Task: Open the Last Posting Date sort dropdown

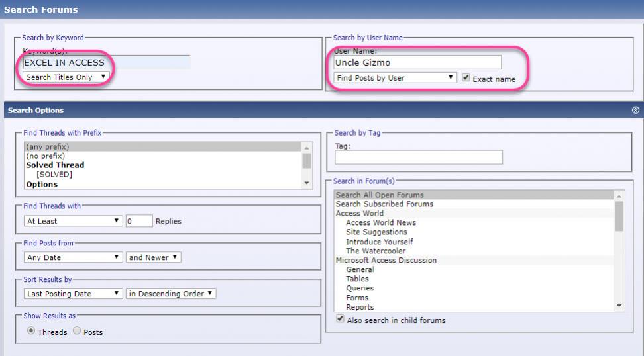Action: pos(73,294)
